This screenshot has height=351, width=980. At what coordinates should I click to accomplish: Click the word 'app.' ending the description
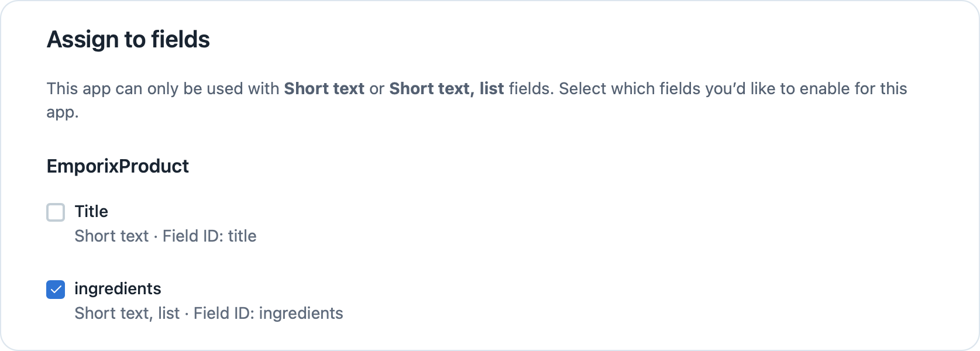click(x=63, y=112)
